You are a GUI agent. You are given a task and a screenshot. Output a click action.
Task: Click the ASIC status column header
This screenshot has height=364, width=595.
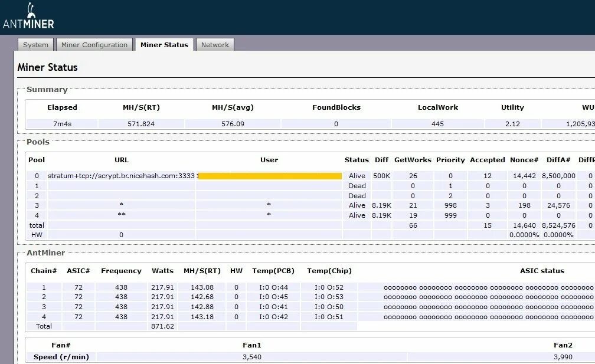pyautogui.click(x=542, y=271)
